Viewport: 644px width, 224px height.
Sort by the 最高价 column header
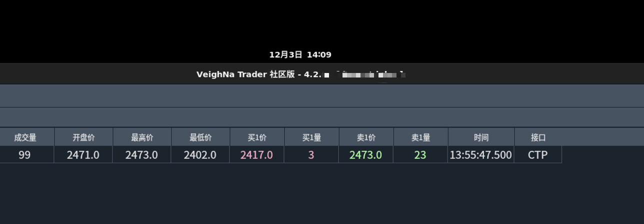pos(142,137)
